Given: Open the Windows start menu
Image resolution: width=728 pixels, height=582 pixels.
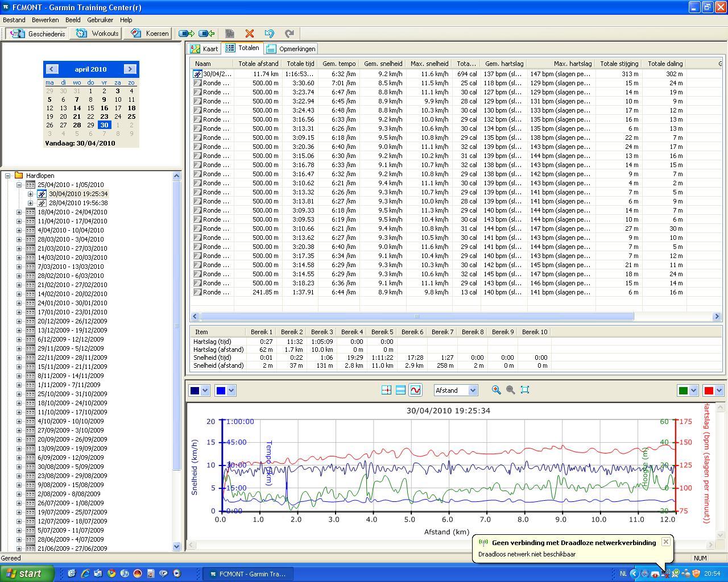Looking at the screenshot, I should pyautogui.click(x=27, y=573).
